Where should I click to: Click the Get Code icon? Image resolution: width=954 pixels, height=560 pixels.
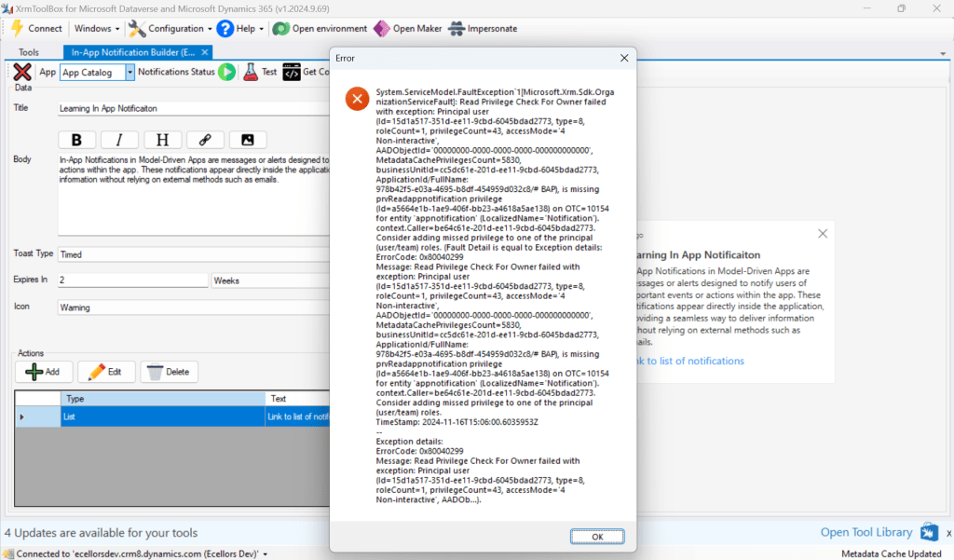click(292, 72)
